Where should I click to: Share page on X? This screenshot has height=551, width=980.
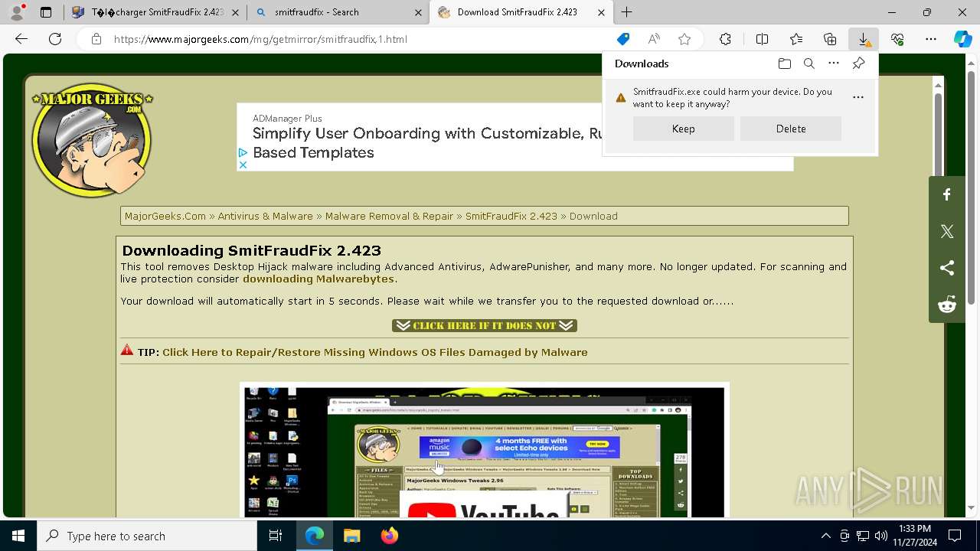[x=947, y=231]
